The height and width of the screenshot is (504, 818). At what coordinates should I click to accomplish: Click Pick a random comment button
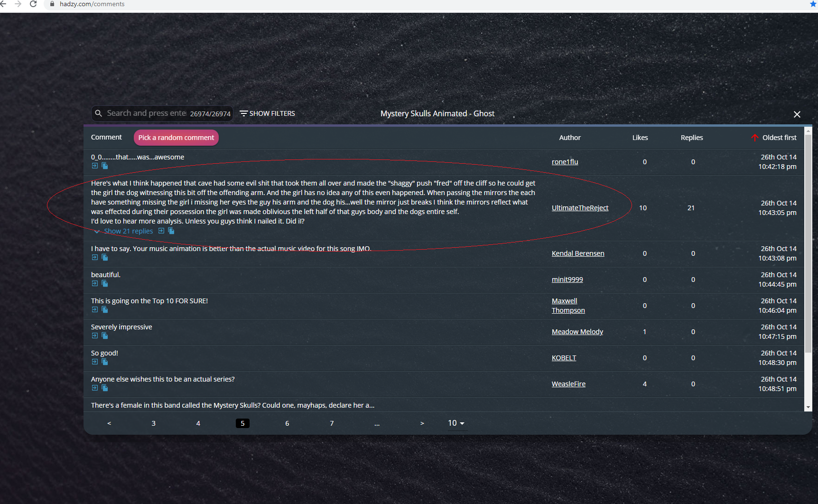tap(176, 138)
